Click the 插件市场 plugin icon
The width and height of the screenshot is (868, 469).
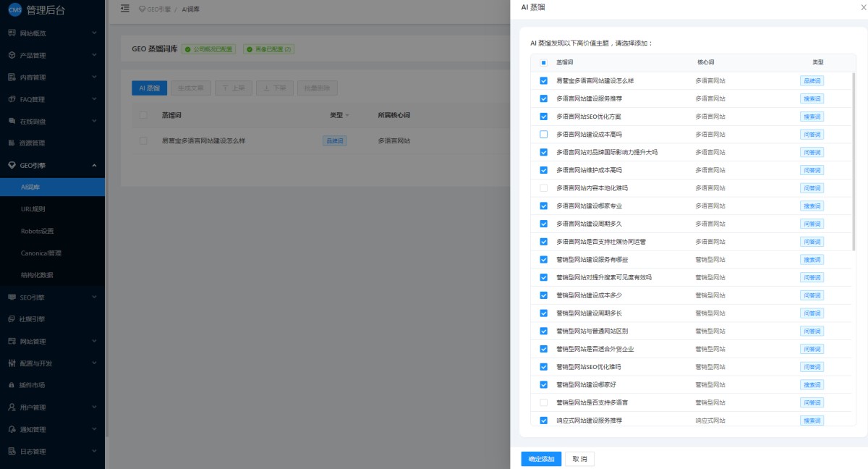pos(12,385)
